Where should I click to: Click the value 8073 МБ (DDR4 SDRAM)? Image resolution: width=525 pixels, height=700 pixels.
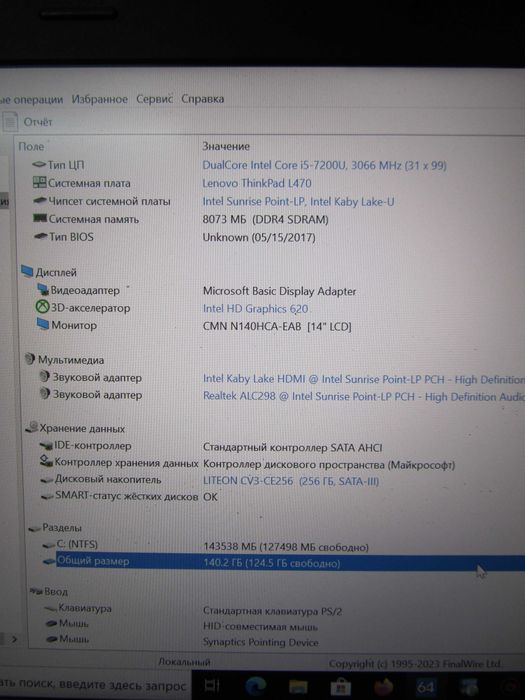click(x=266, y=219)
